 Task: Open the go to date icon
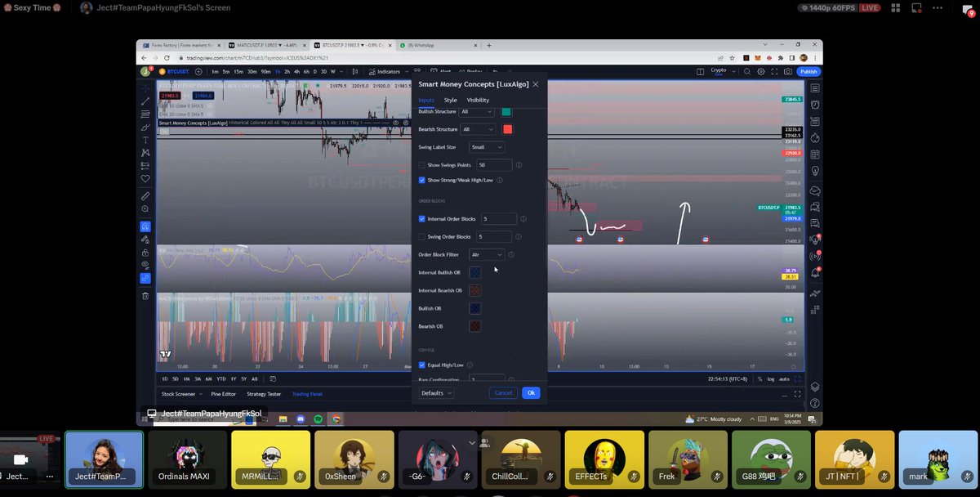[x=273, y=378]
